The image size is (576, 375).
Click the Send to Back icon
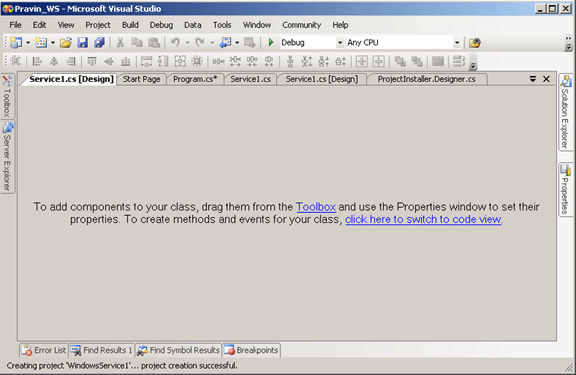point(417,61)
